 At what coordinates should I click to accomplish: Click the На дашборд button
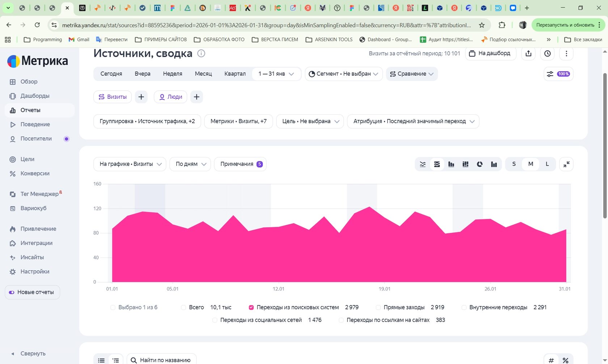[x=490, y=54]
